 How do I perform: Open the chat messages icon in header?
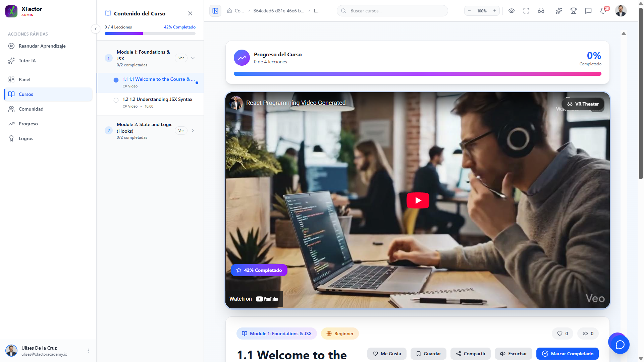click(x=588, y=11)
